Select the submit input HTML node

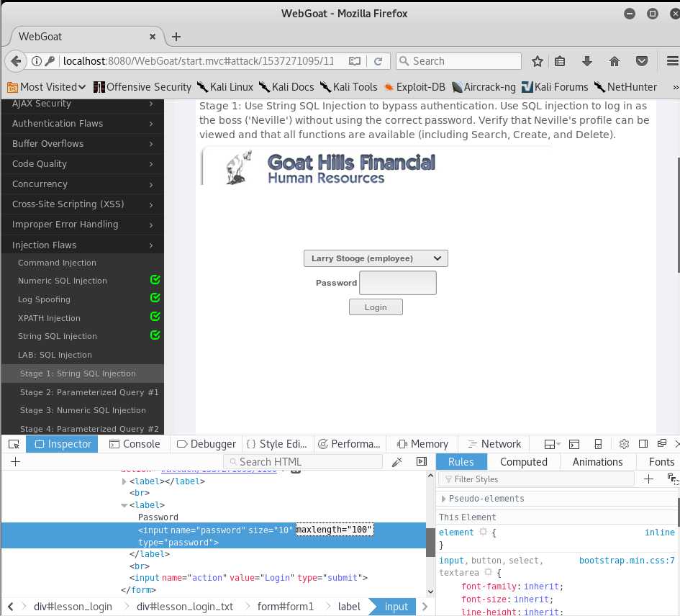point(248,578)
